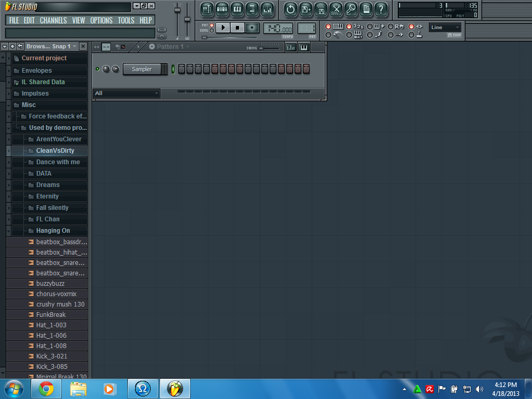Click the render to audio file icon
This screenshot has height=399, width=532.
click(x=321, y=9)
